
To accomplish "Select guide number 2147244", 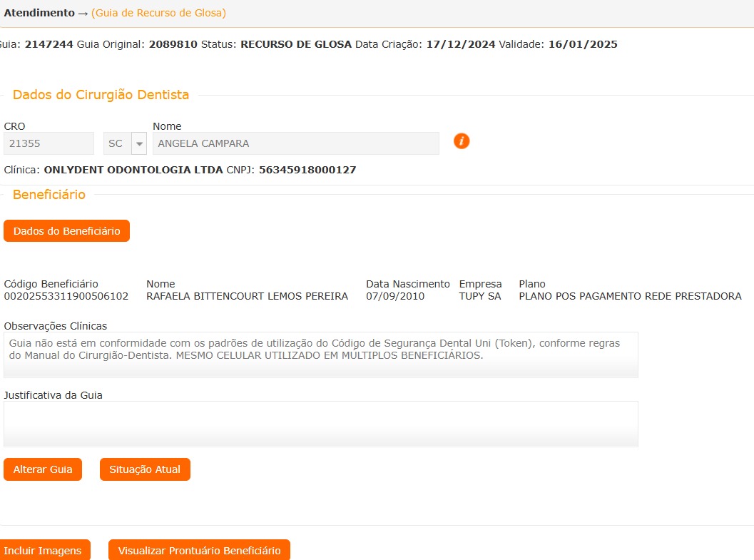I will pyautogui.click(x=49, y=44).
